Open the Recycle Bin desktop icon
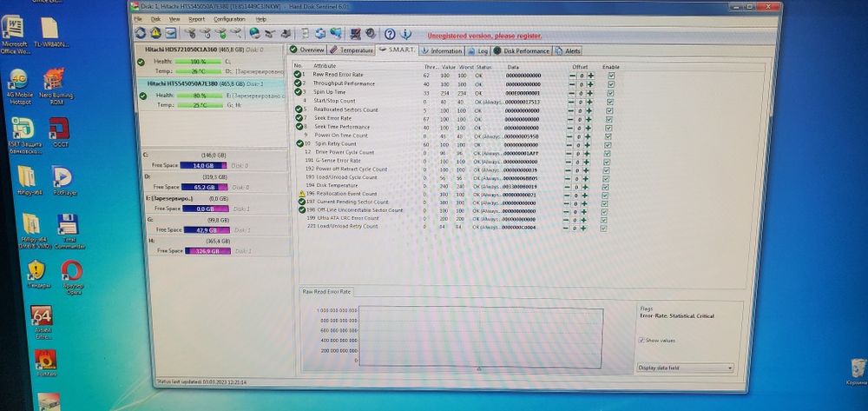This screenshot has width=868, height=411. (857, 372)
